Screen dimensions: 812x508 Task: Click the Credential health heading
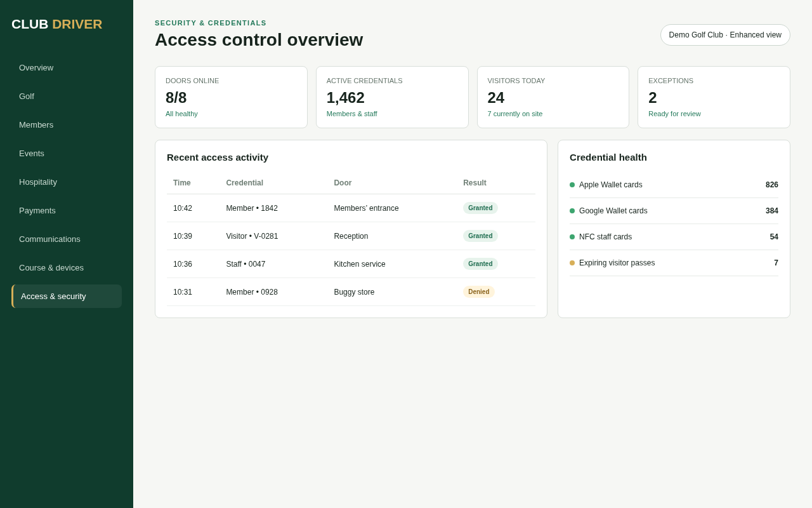tap(608, 157)
